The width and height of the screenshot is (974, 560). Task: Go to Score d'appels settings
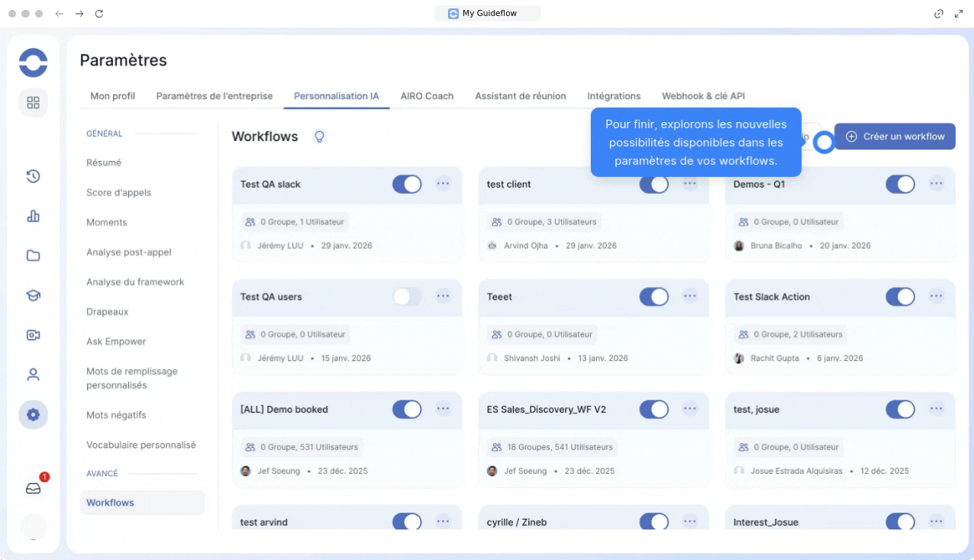click(x=118, y=192)
